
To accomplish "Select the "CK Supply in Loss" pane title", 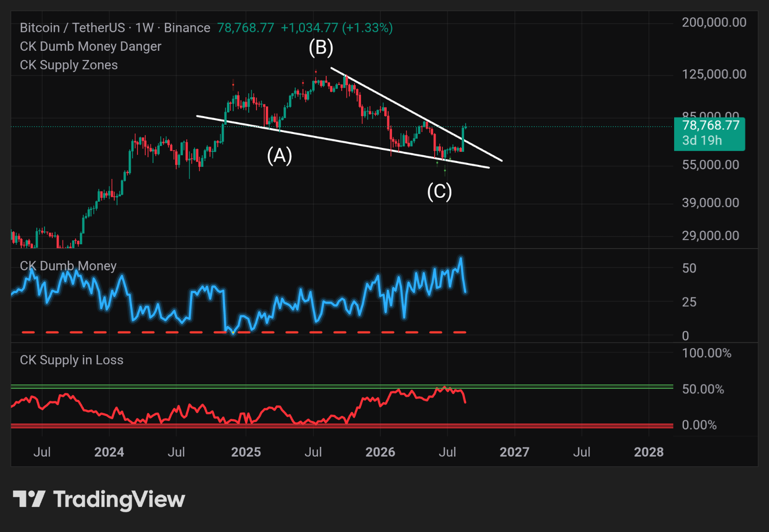I will pos(72,360).
